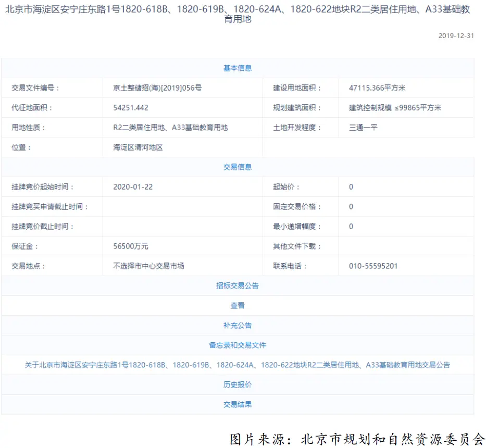
Task: Select the 0 value next to 固定交易价格
Action: pos(351,207)
